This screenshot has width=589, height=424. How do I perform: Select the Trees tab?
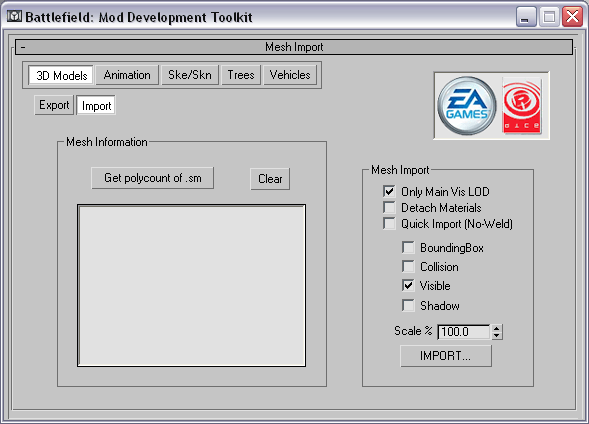click(241, 75)
